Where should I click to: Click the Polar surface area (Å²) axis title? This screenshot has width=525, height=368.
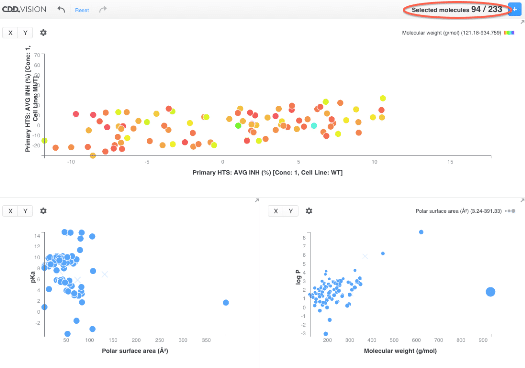(x=135, y=351)
